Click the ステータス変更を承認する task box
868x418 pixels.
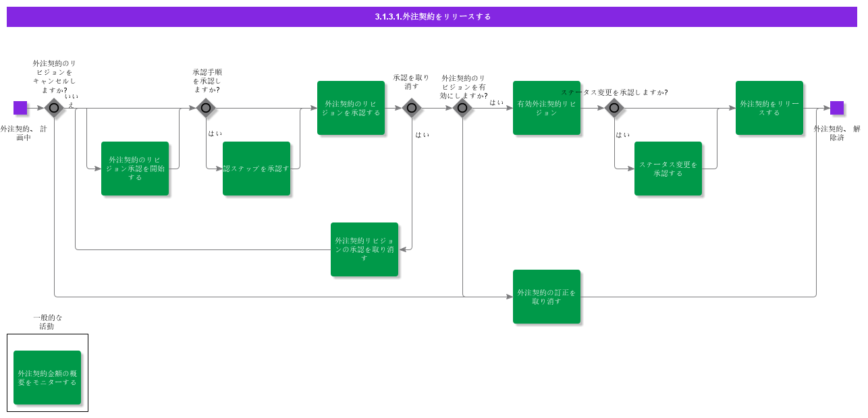click(668, 169)
